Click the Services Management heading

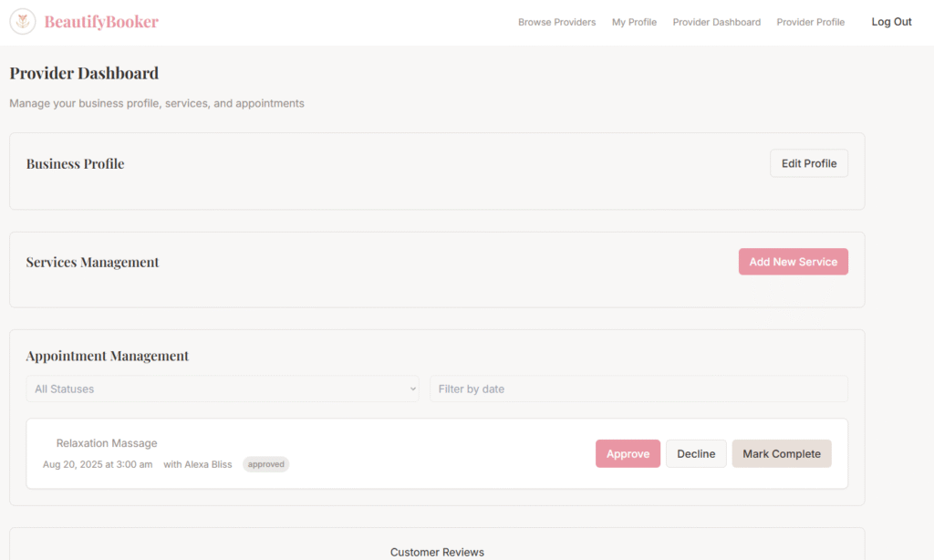coord(92,262)
